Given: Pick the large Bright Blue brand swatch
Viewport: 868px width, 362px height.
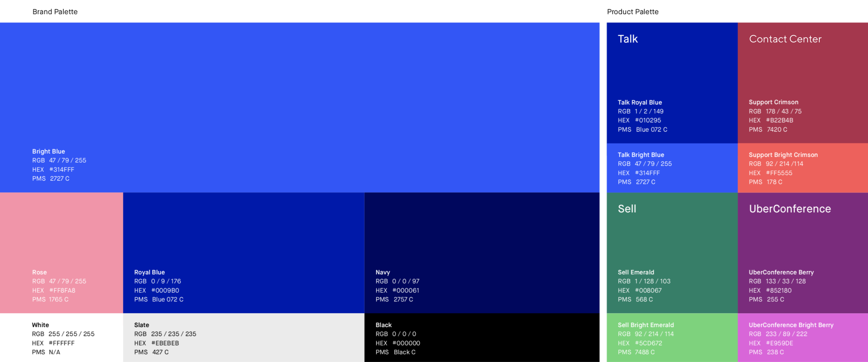Looking at the screenshot, I should click(x=299, y=107).
